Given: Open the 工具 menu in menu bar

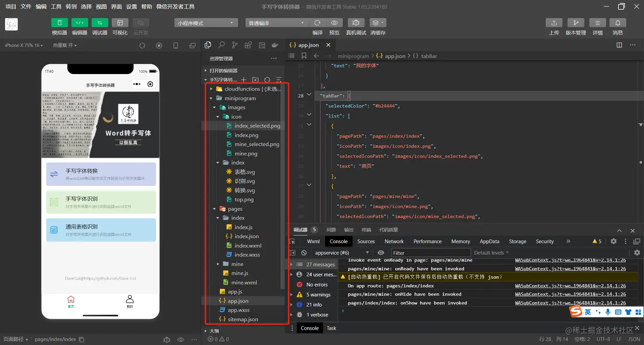Looking at the screenshot, I should click(x=56, y=6).
